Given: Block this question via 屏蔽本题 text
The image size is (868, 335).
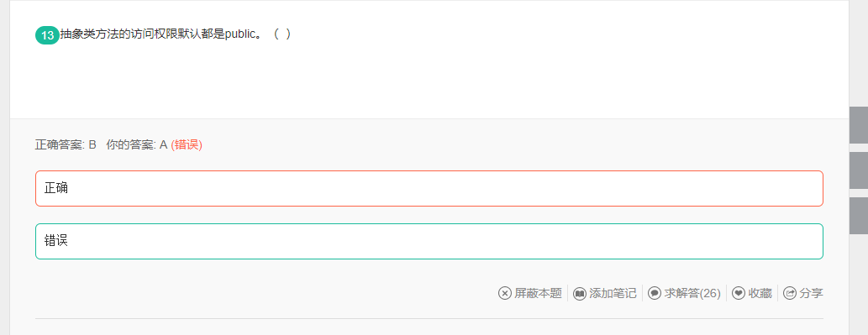Looking at the screenshot, I should (538, 293).
